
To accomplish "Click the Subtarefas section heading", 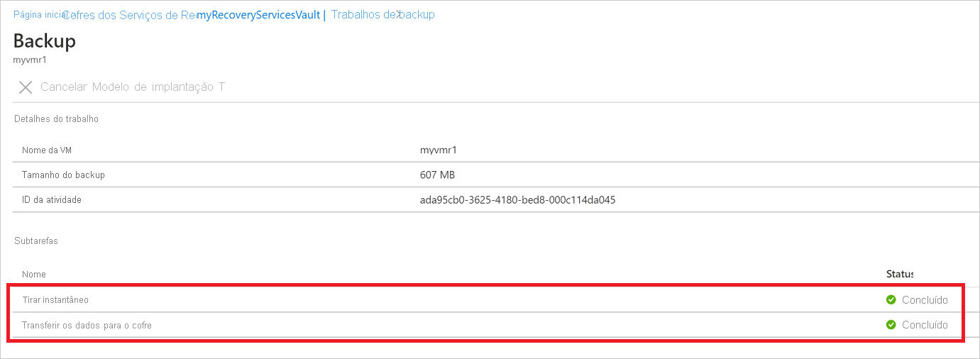I will (x=36, y=241).
